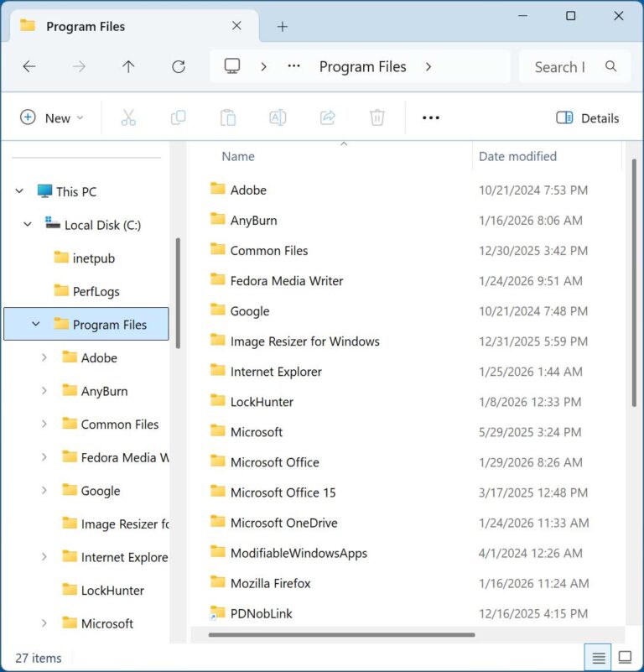The height and width of the screenshot is (672, 644).
Task: Open the New dropdown menu
Action: (x=52, y=118)
